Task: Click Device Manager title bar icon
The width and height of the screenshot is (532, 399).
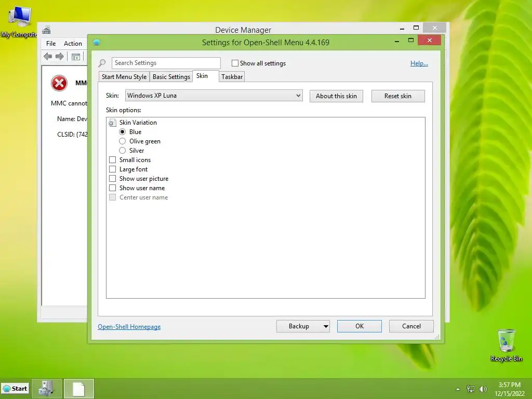Action: point(46,30)
